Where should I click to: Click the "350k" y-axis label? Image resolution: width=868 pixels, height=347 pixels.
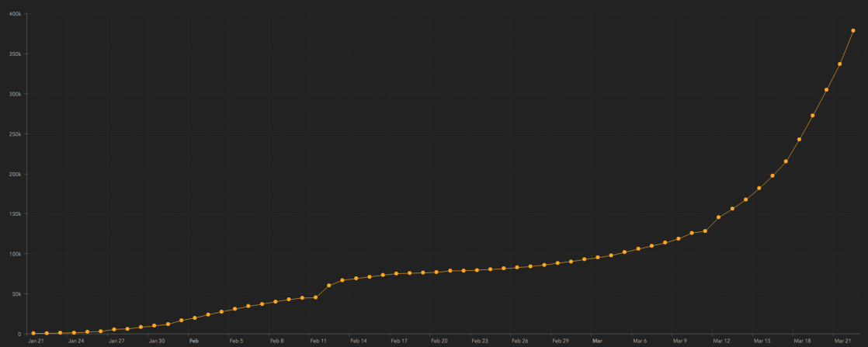pos(15,54)
